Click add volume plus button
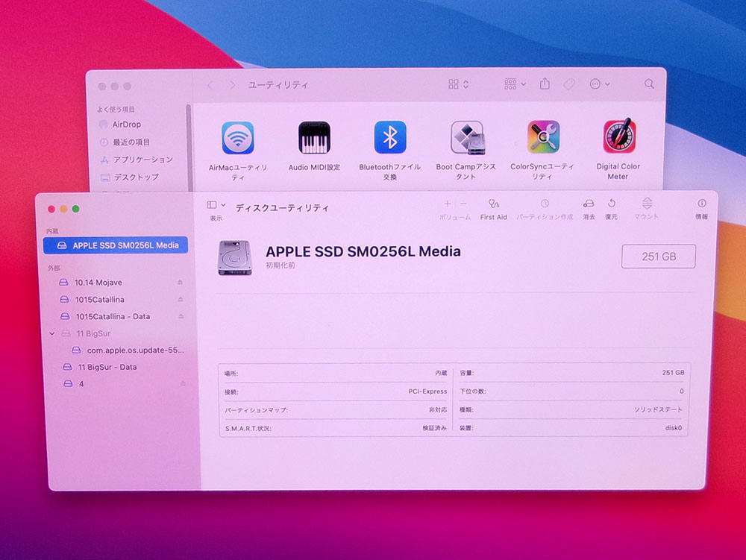The image size is (746, 560). [x=447, y=204]
